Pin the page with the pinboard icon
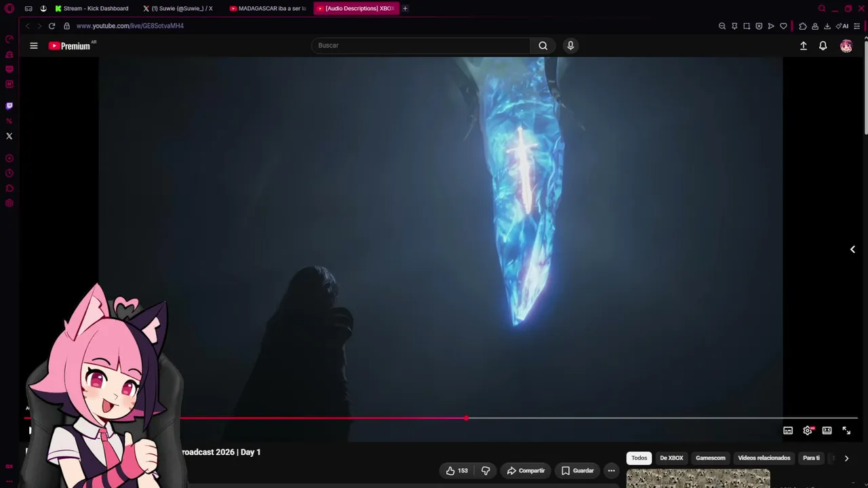The height and width of the screenshot is (488, 868). pyautogui.click(x=734, y=26)
